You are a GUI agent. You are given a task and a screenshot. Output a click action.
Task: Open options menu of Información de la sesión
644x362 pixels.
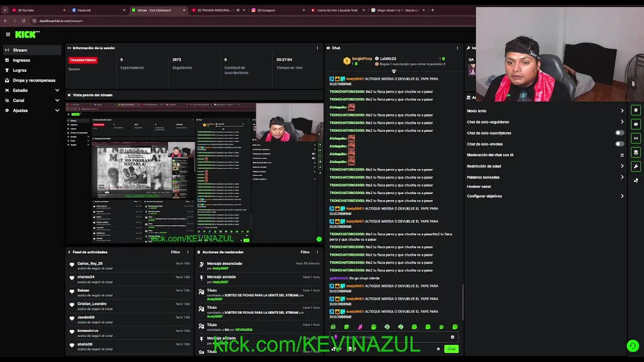tap(317, 48)
